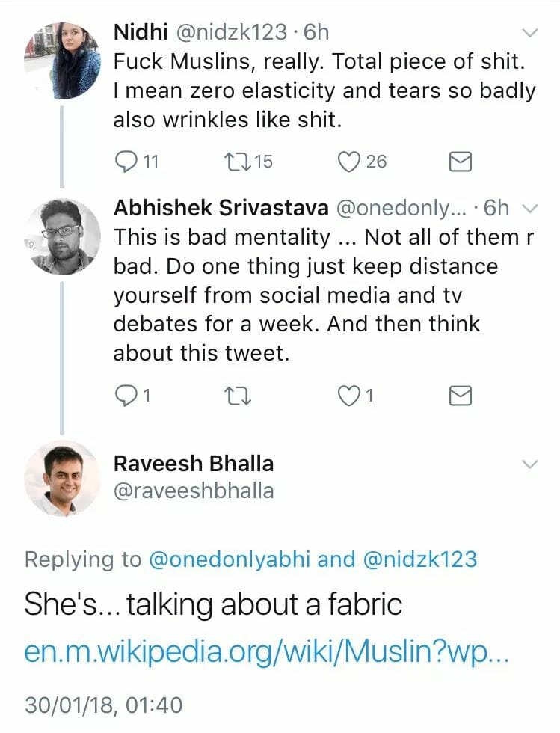This screenshot has height=733, width=560.
Task: Open the Raveesh Bhalla display name
Action: pyautogui.click(x=193, y=463)
